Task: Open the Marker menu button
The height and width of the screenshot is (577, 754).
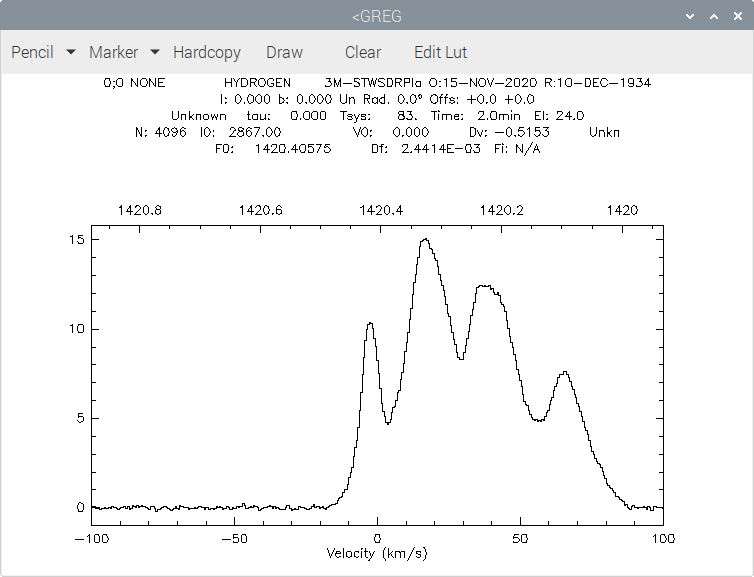Action: point(113,52)
